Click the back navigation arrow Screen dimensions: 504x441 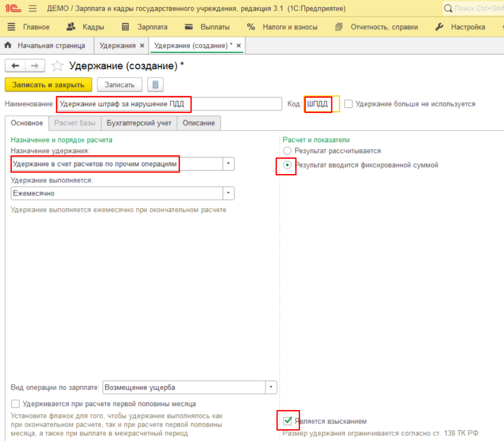point(15,66)
